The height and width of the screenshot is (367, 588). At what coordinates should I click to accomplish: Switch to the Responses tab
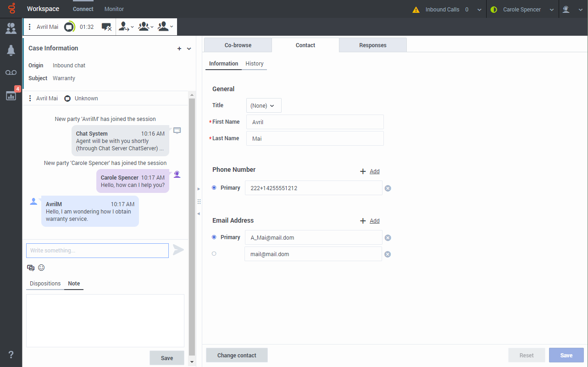pos(372,45)
